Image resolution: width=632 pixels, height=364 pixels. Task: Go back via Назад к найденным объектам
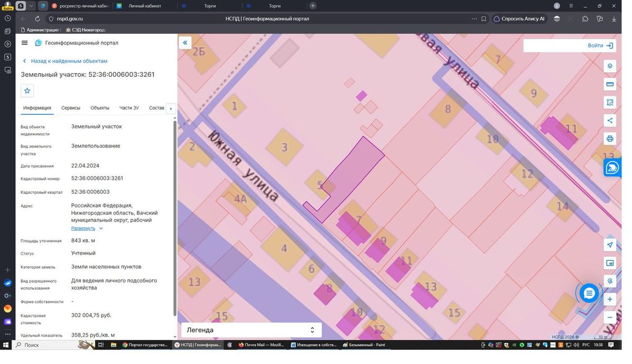65,61
